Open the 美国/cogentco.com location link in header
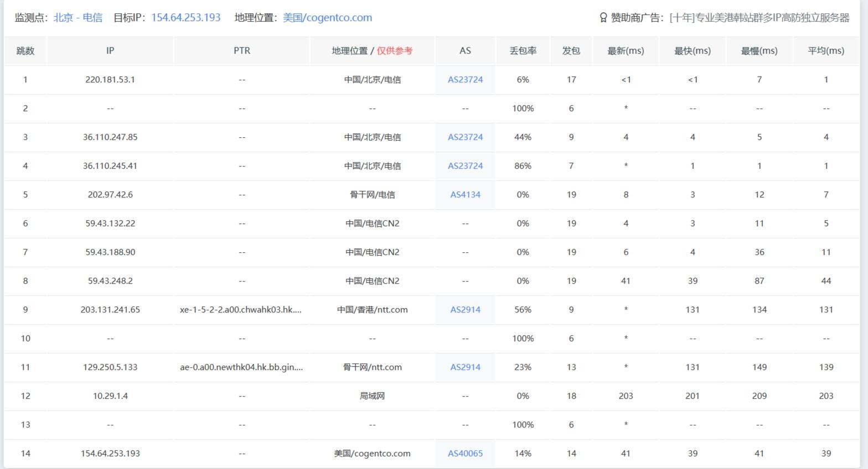 point(327,18)
